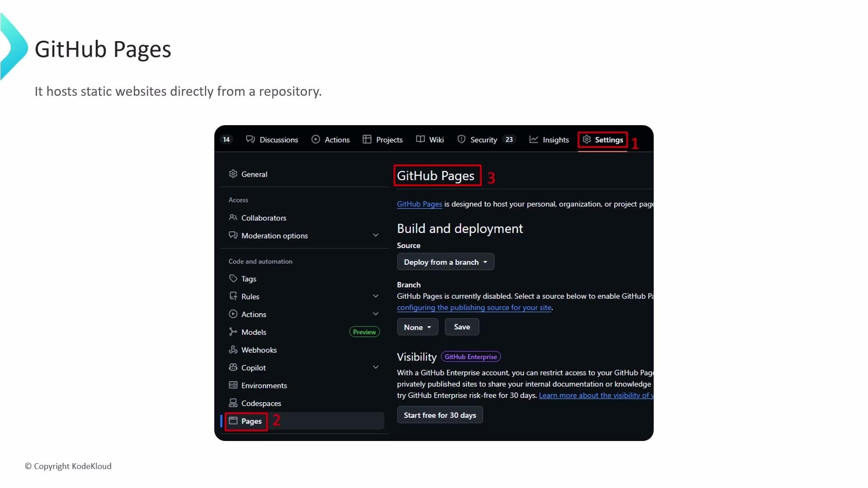Select Models in the sidebar

pyautogui.click(x=304, y=332)
